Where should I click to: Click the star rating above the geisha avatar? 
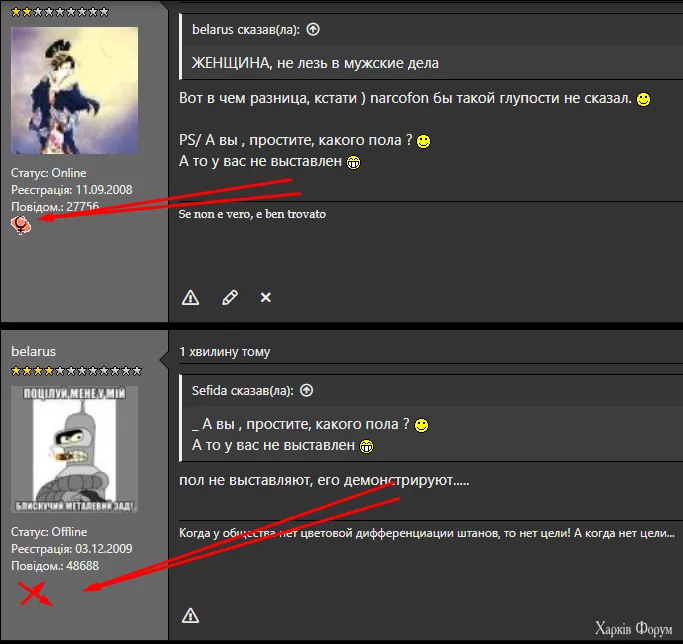(60, 12)
